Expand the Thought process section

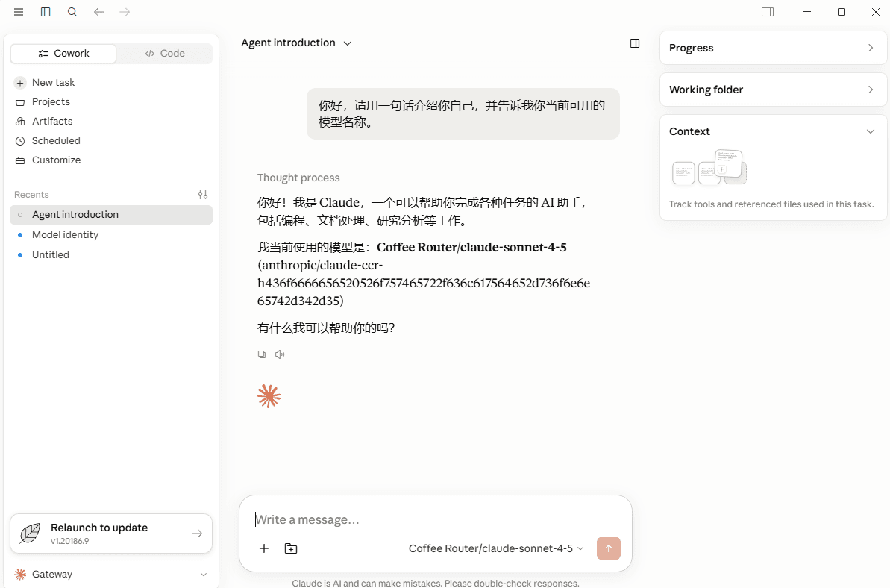298,178
